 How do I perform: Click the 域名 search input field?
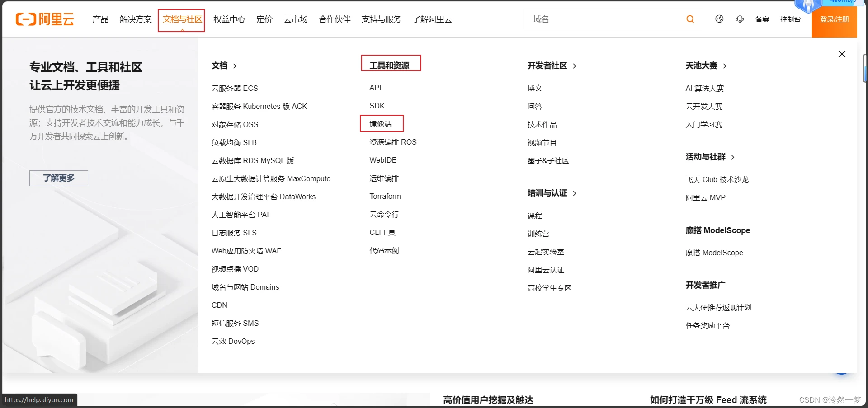pyautogui.click(x=606, y=19)
